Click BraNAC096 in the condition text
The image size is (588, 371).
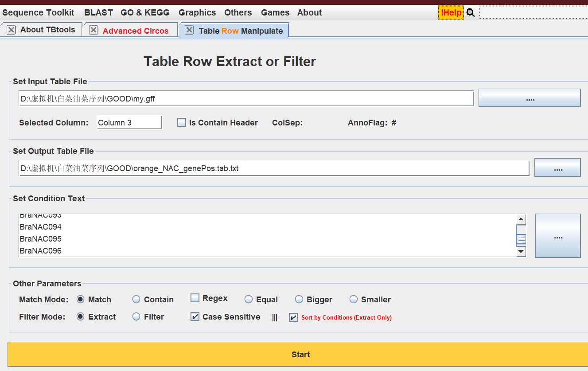coord(41,251)
